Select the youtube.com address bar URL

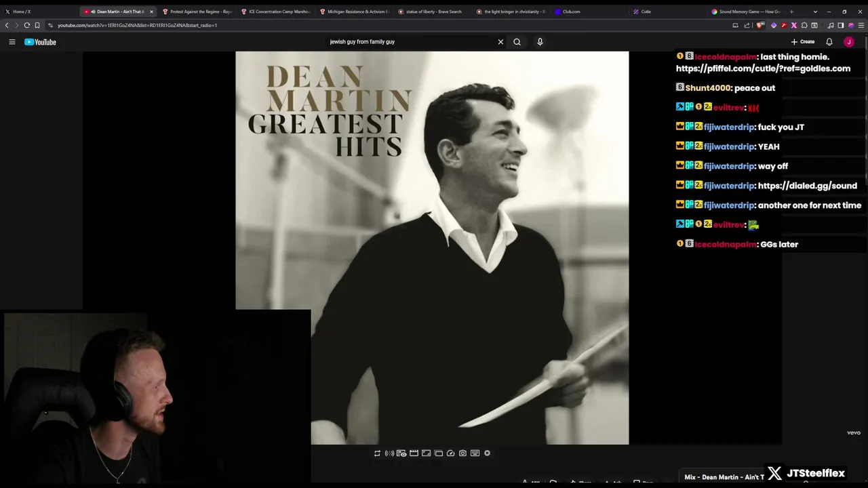pyautogui.click(x=137, y=25)
